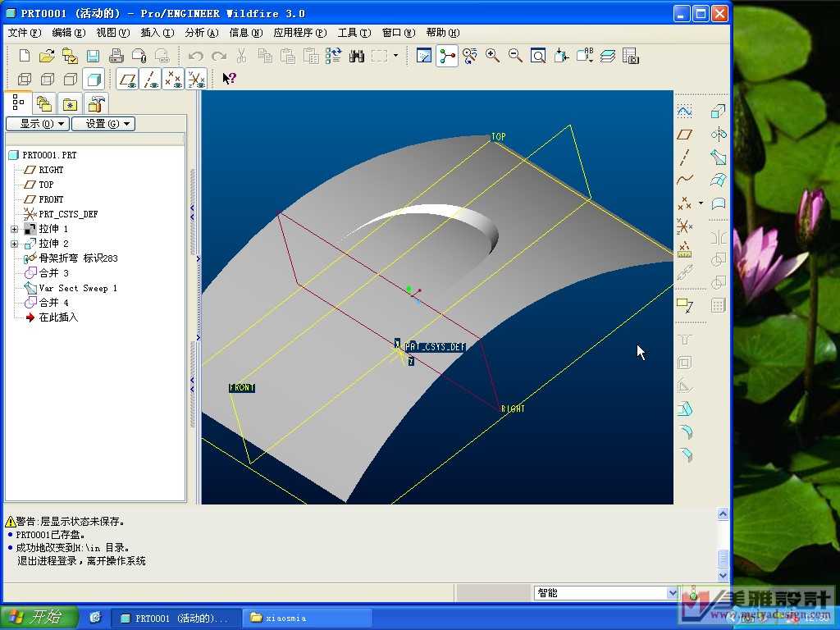The image size is (840, 630).
Task: Click the Zoom In magnifier icon
Action: 492,56
